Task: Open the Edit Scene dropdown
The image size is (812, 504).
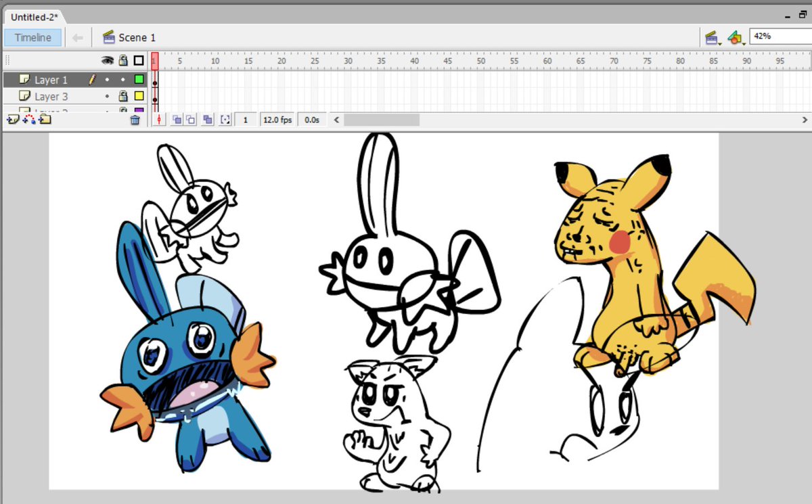Action: [712, 38]
